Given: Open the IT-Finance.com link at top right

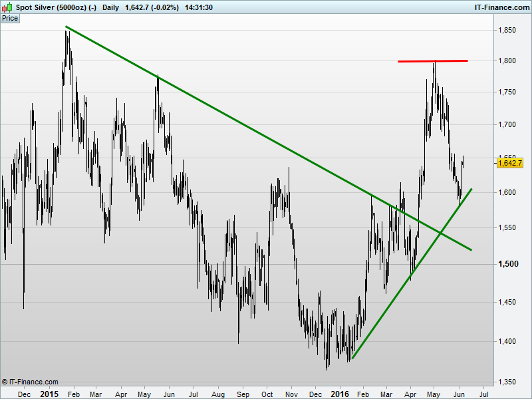Looking at the screenshot, I should [502, 7].
